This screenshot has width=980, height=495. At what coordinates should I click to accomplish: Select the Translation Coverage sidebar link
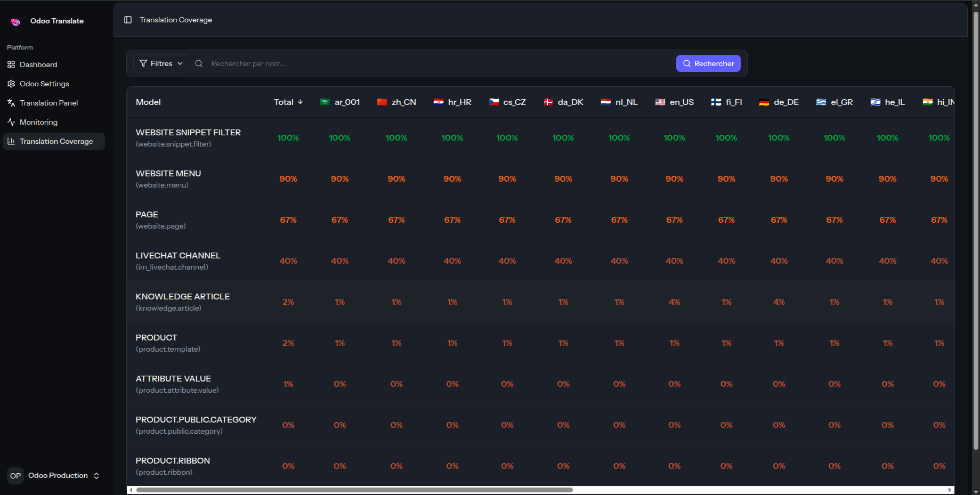click(x=54, y=141)
